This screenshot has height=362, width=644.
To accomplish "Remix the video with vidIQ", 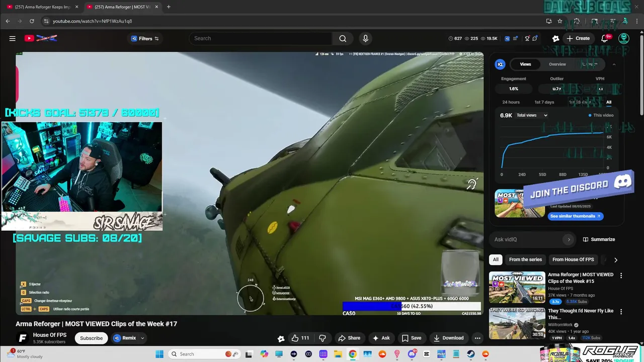I will (125, 338).
